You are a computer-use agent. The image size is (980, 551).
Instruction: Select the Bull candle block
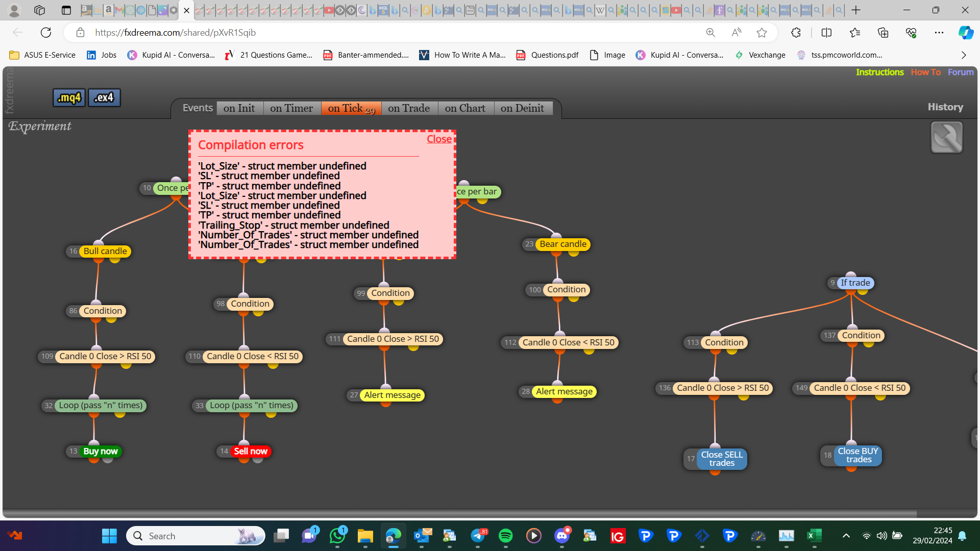[105, 251]
